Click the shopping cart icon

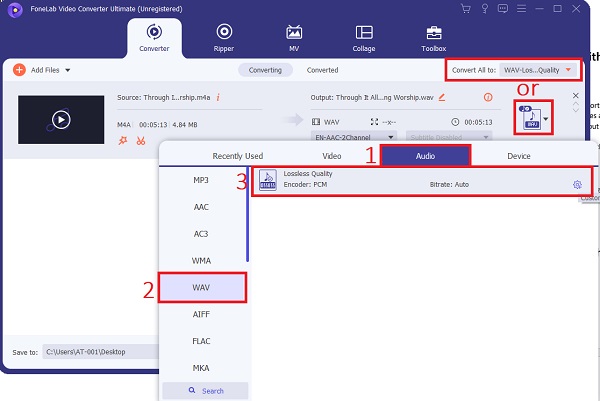tap(466, 8)
